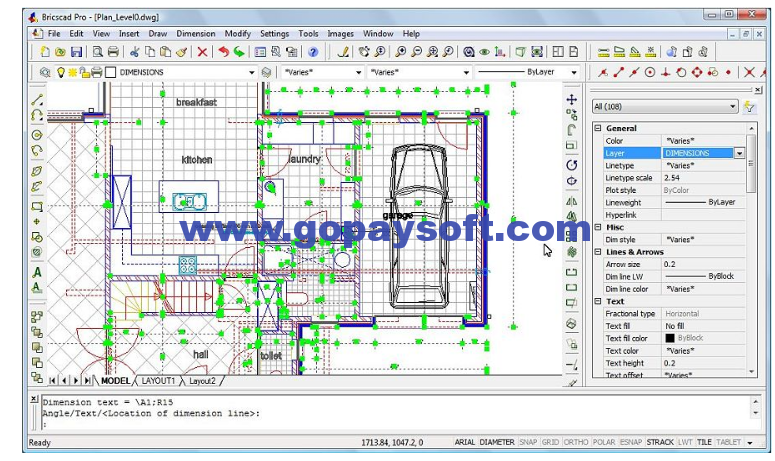Open the blue Help question mark icon
The width and height of the screenshot is (775, 461).
pyautogui.click(x=313, y=52)
